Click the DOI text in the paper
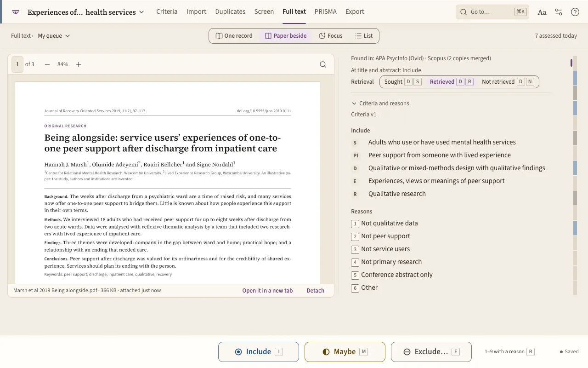This screenshot has width=588, height=368. pyautogui.click(x=264, y=111)
